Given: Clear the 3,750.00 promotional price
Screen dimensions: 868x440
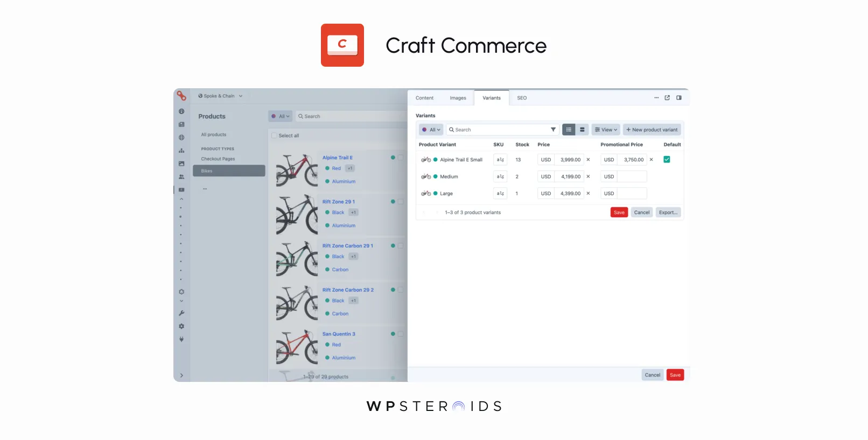Looking at the screenshot, I should tap(651, 160).
